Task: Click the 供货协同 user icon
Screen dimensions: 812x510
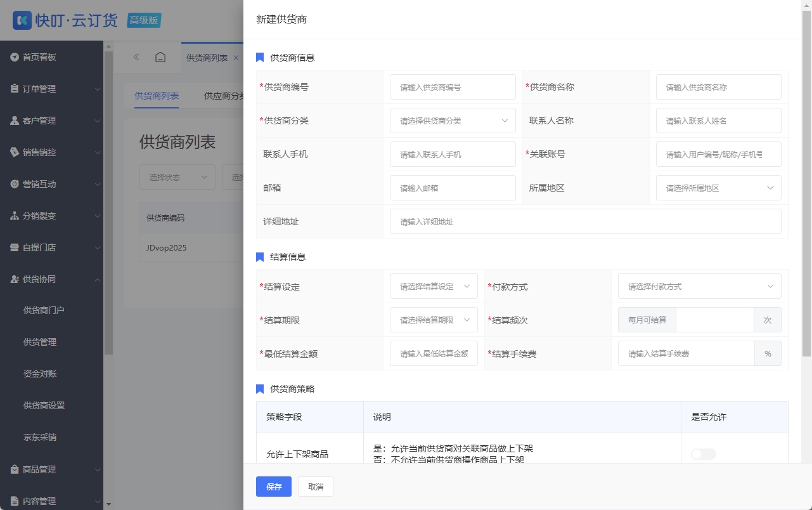Action: 15,279
